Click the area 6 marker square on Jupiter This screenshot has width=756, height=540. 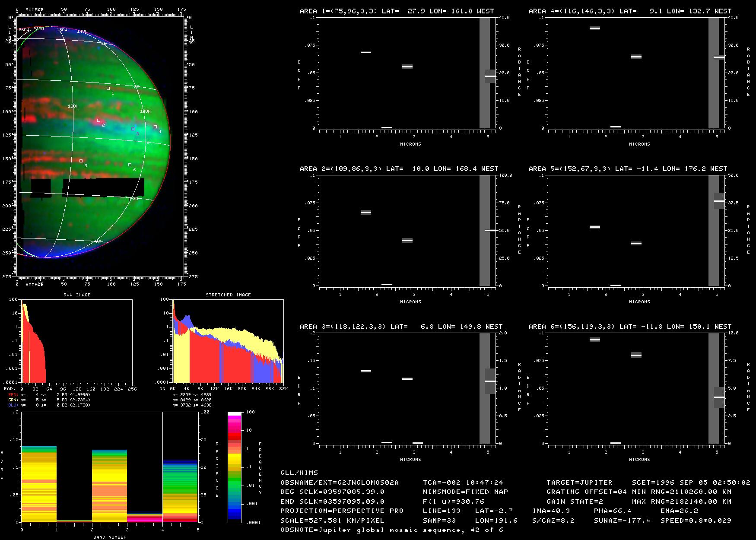click(130, 165)
